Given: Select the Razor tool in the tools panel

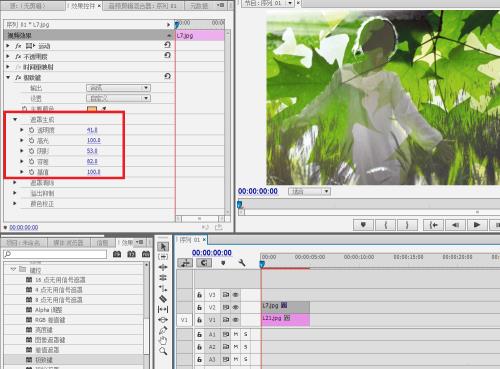Looking at the screenshot, I should (163, 299).
